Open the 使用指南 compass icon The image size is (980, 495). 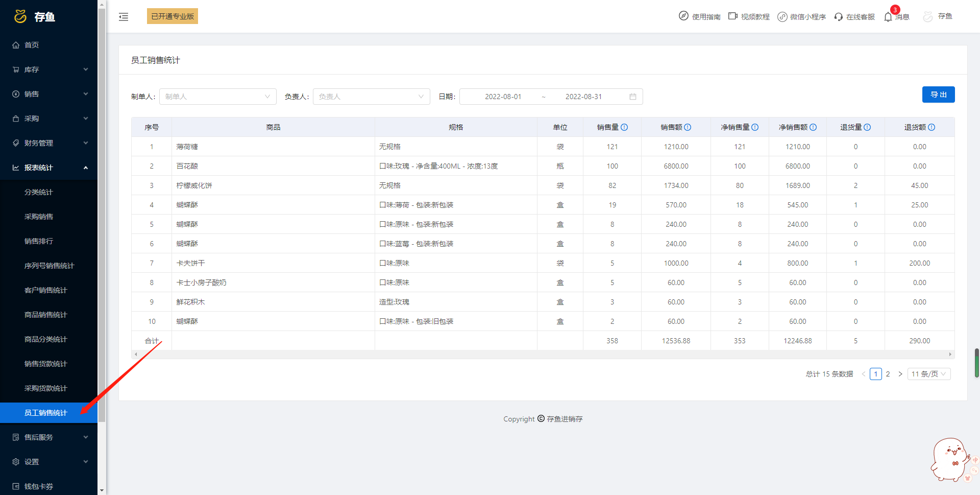pyautogui.click(x=683, y=16)
